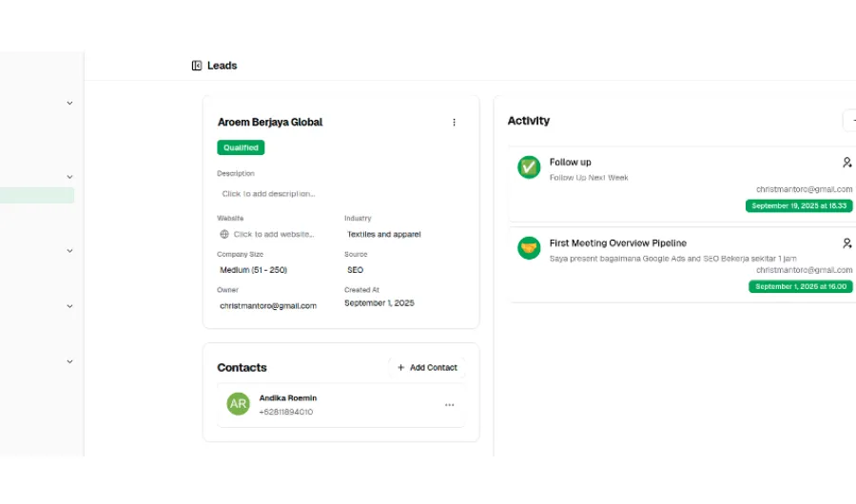The image size is (856, 504).
Task: Click the Follow up activity title
Action: [570, 163]
